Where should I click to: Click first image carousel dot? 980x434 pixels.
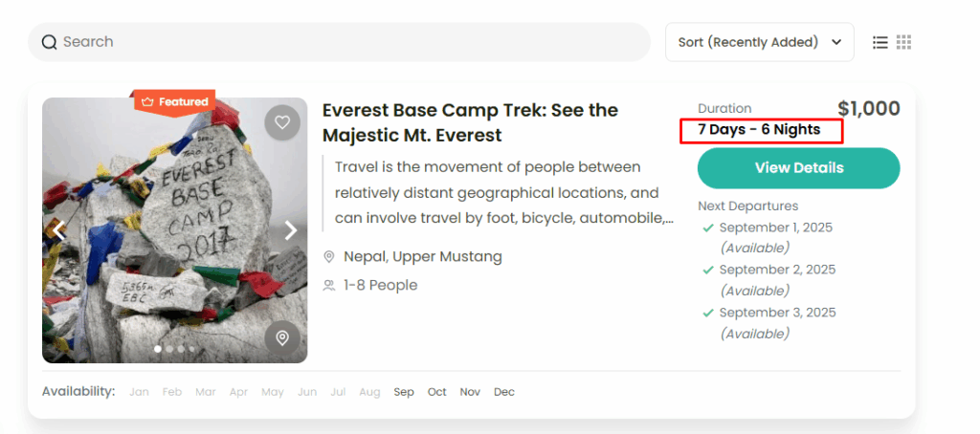click(x=158, y=349)
